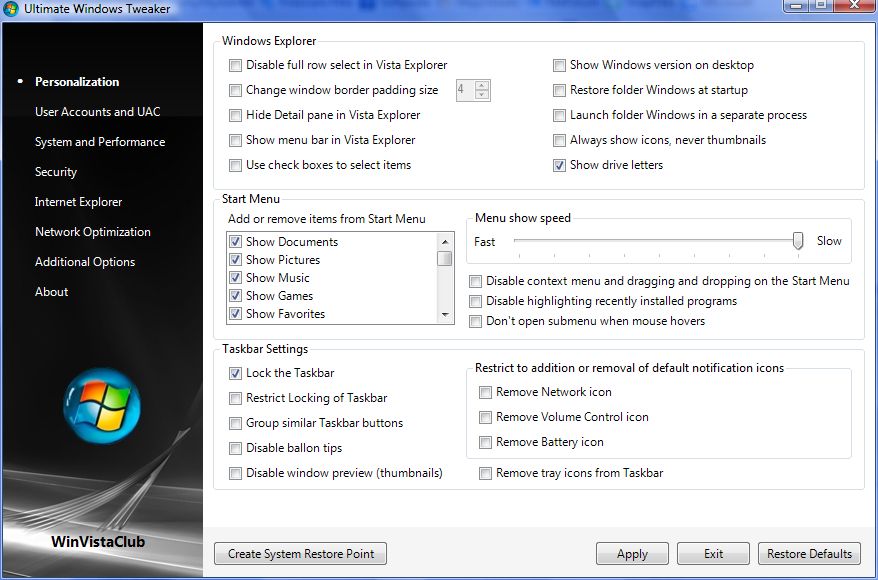The width and height of the screenshot is (878, 580).
Task: Tick Don't open submenu when mouse hovers
Action: pyautogui.click(x=475, y=321)
